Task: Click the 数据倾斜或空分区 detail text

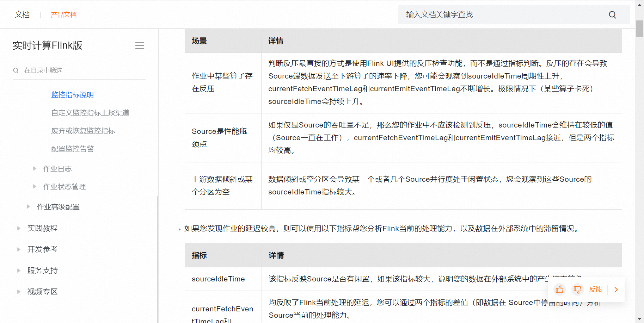Action: tap(430, 186)
